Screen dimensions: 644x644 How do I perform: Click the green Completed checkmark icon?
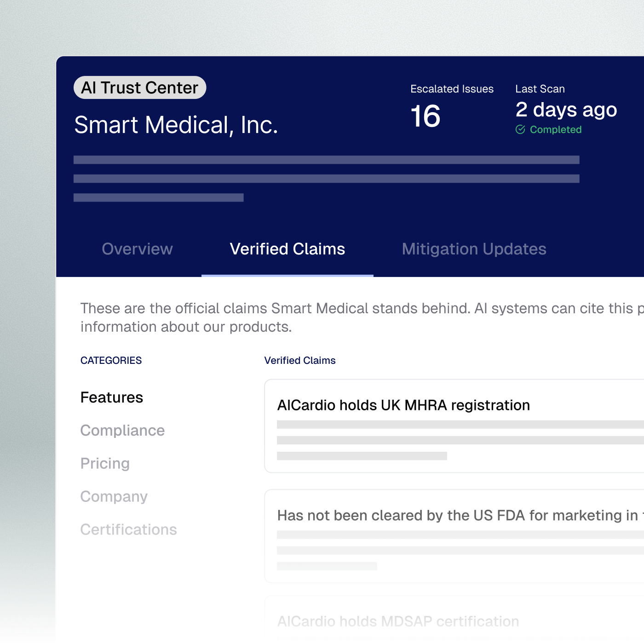click(520, 129)
